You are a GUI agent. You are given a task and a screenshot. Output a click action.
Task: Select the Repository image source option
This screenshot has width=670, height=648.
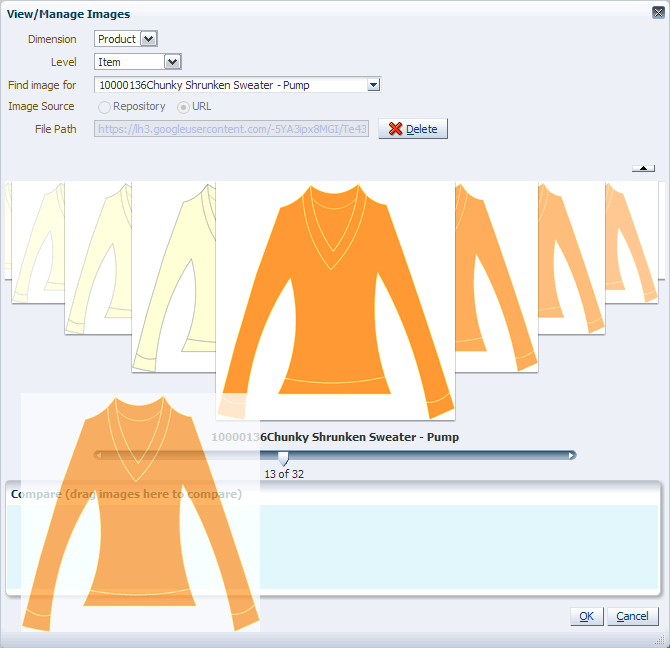tap(104, 107)
